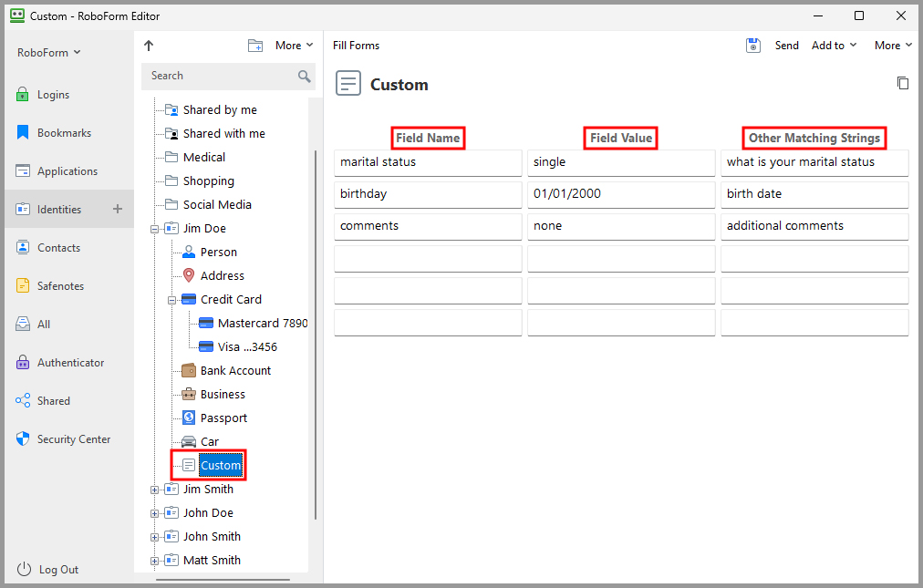Image resolution: width=923 pixels, height=588 pixels.
Task: Open the Add to dropdown
Action: click(x=835, y=46)
